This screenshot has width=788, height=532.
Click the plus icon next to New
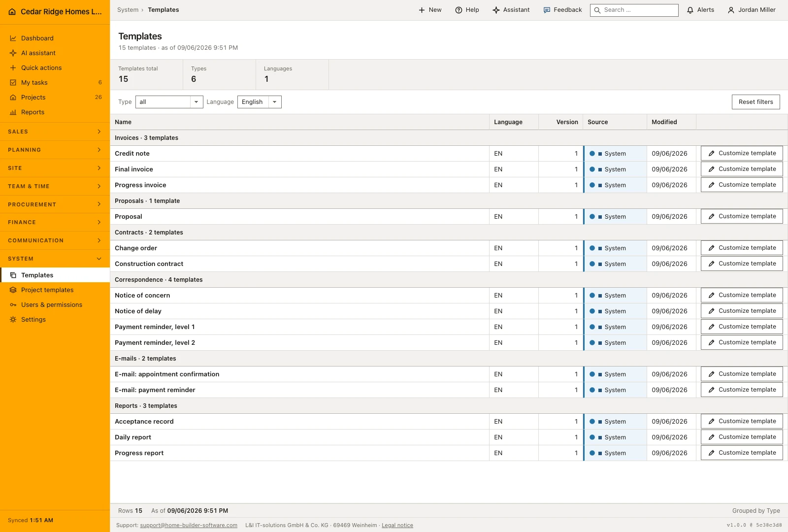click(x=422, y=10)
